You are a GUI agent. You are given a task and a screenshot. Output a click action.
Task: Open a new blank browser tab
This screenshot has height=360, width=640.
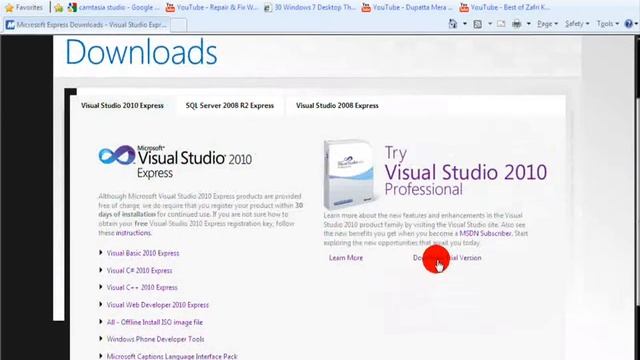click(x=179, y=25)
